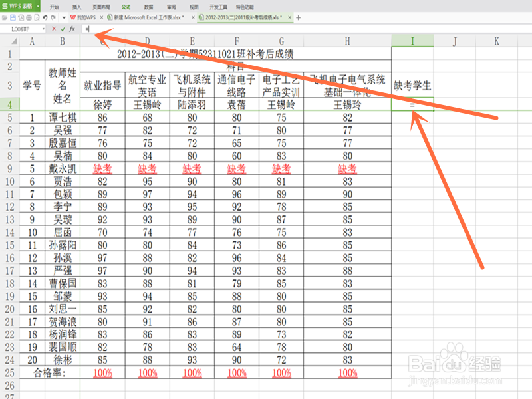
Task: Open a file using the folder icon
Action: click(x=5, y=18)
